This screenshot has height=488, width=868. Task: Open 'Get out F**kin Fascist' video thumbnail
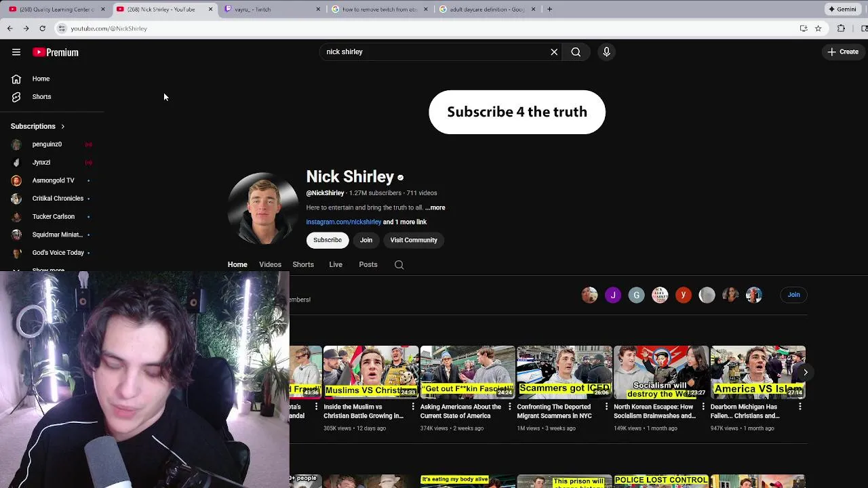pos(467,371)
